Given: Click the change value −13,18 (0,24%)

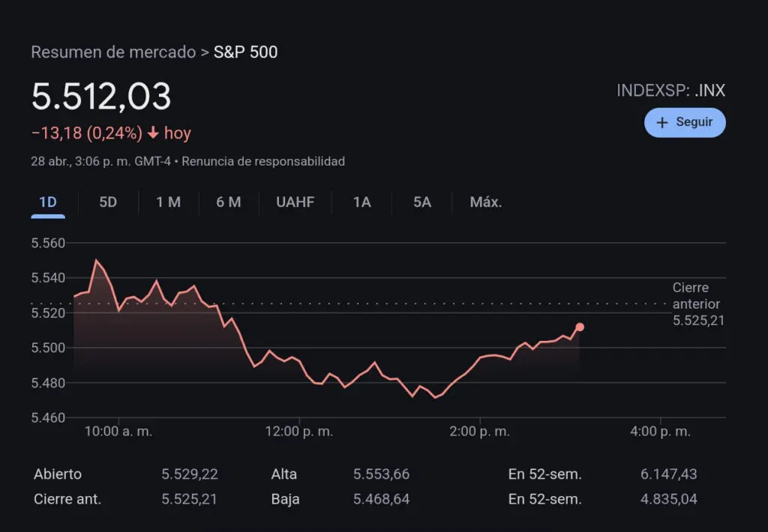Looking at the screenshot, I should 87,133.
